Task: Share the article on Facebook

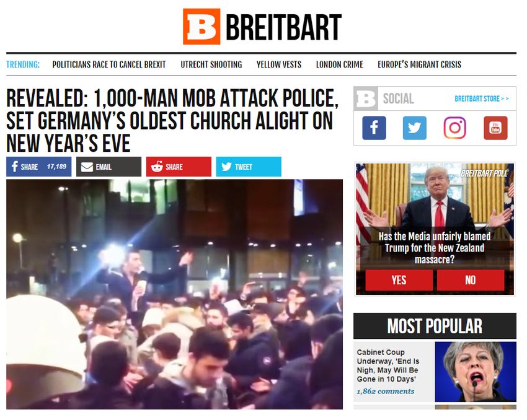Action: tap(38, 167)
